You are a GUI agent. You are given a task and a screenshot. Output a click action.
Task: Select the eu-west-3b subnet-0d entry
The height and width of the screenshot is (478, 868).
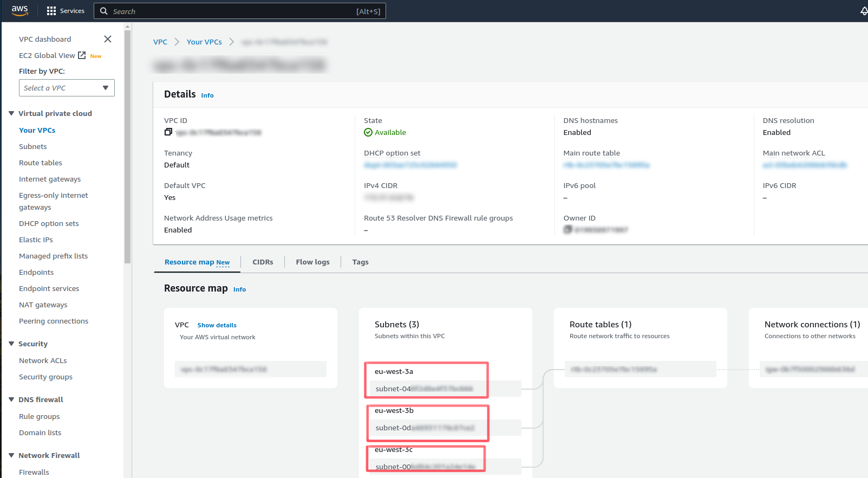[445, 428]
